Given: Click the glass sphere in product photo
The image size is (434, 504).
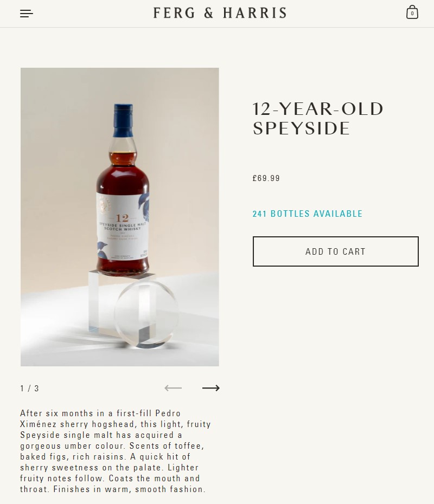Looking at the screenshot, I should [x=146, y=314].
